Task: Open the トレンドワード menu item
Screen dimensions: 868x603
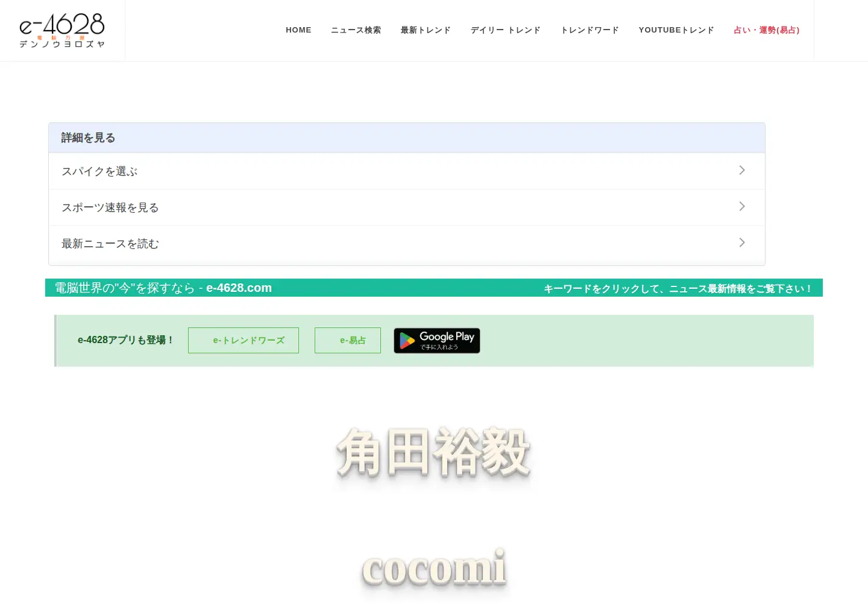Action: click(x=590, y=30)
